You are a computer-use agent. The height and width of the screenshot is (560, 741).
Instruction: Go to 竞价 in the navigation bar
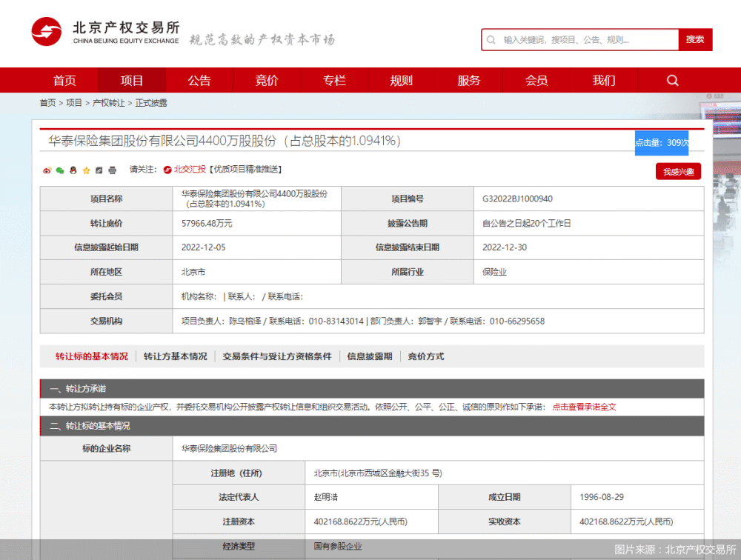click(267, 80)
